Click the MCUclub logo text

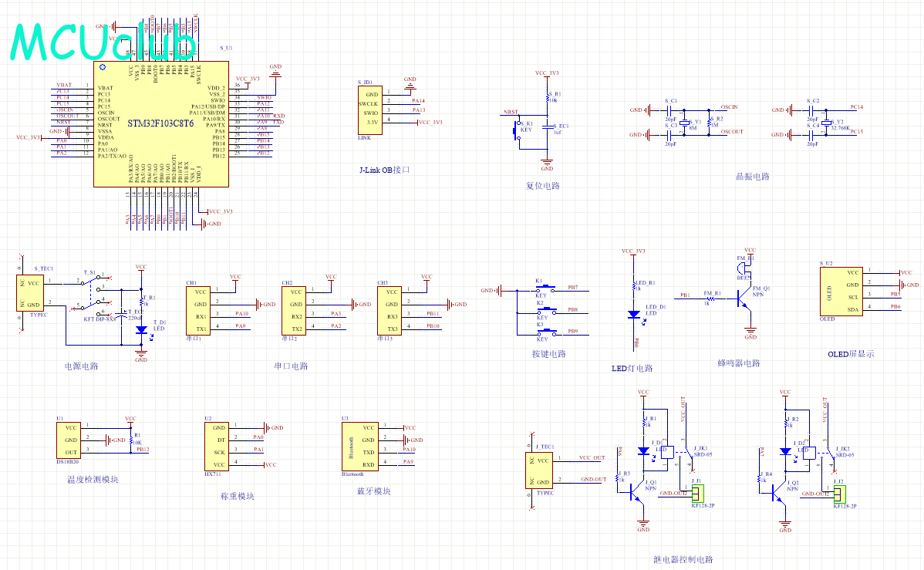pyautogui.click(x=103, y=42)
